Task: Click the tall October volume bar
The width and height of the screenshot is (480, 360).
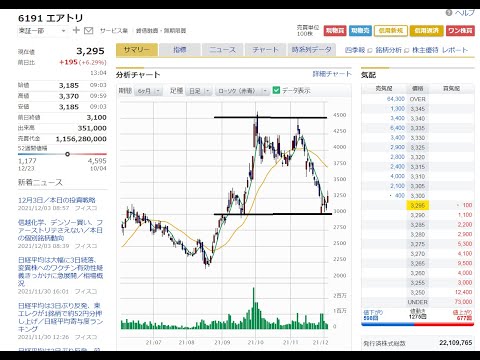Action: [254, 308]
